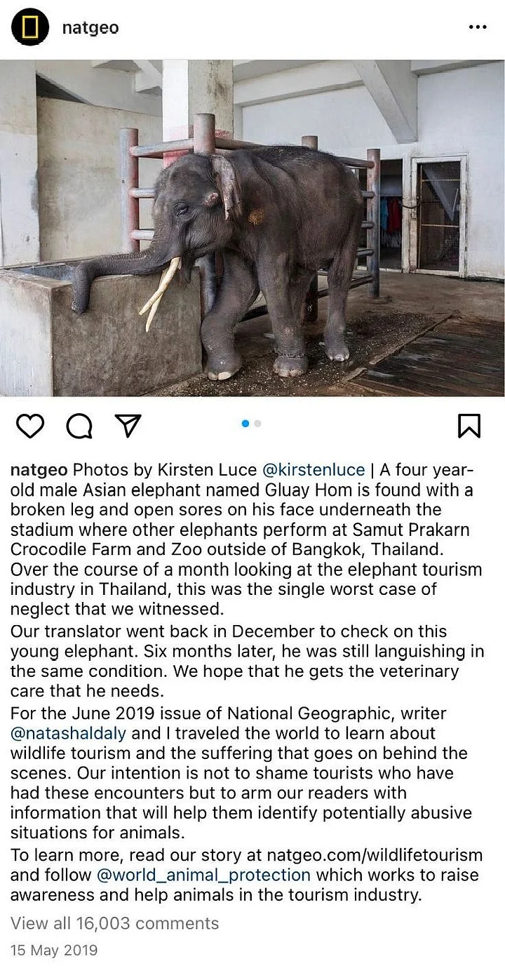The height and width of the screenshot is (980, 505).
Task: Tap the elephant photo
Action: pos(252,228)
